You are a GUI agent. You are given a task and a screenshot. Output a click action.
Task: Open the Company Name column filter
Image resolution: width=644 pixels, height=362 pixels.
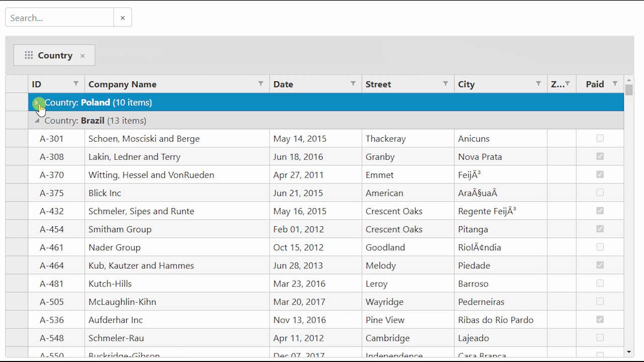[x=261, y=83]
